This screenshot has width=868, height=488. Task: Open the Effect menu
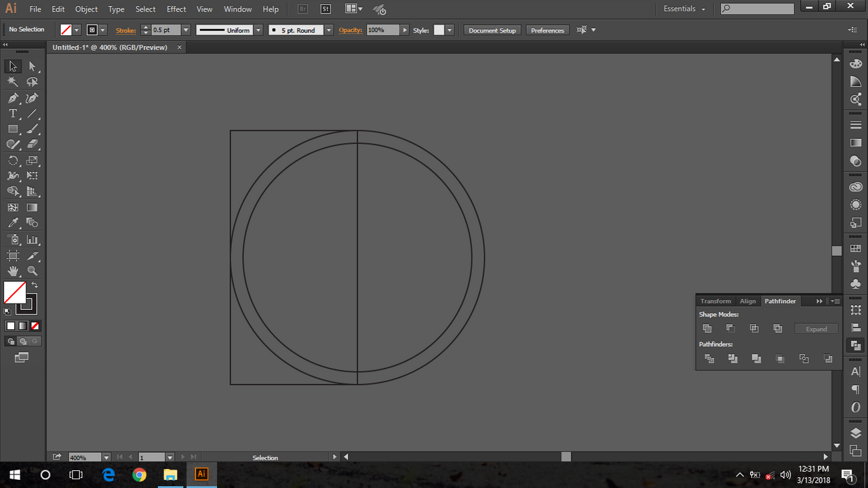176,9
